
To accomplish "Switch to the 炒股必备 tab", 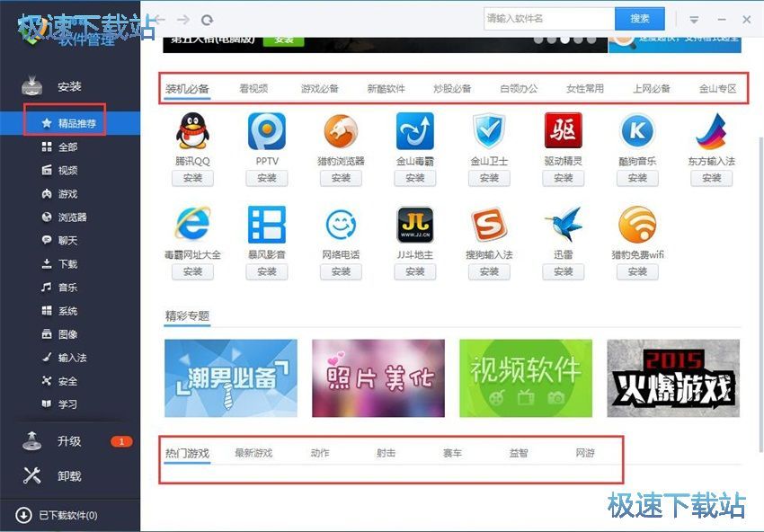I will (452, 89).
